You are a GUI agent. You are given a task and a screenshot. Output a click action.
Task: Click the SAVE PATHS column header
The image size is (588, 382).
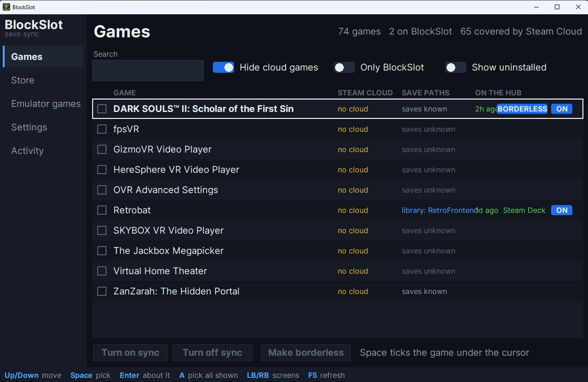point(425,93)
